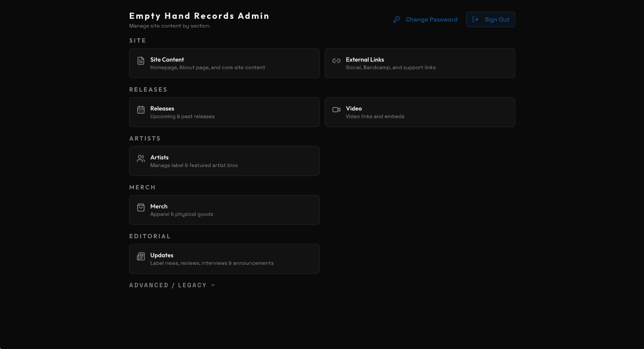This screenshot has height=349, width=644.
Task: Click the people icon on Artists card
Action: pyautogui.click(x=141, y=158)
